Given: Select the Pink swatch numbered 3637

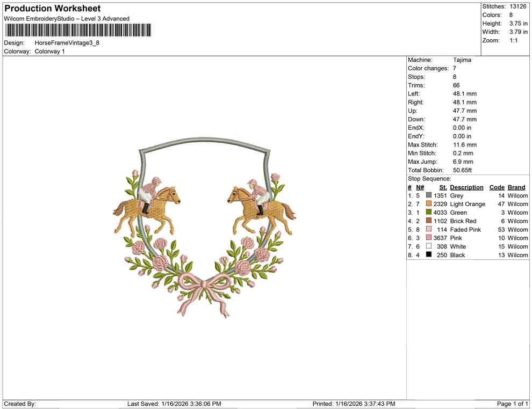Looking at the screenshot, I should [428, 238].
